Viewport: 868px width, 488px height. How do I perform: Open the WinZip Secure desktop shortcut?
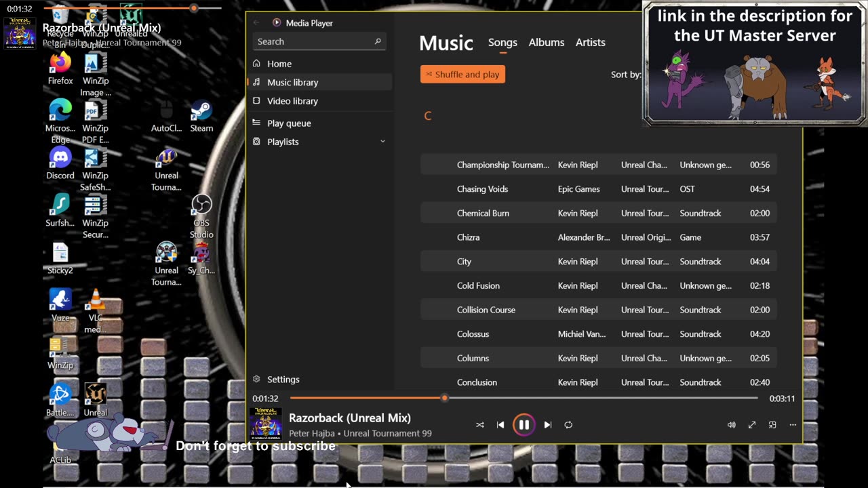[x=96, y=217]
